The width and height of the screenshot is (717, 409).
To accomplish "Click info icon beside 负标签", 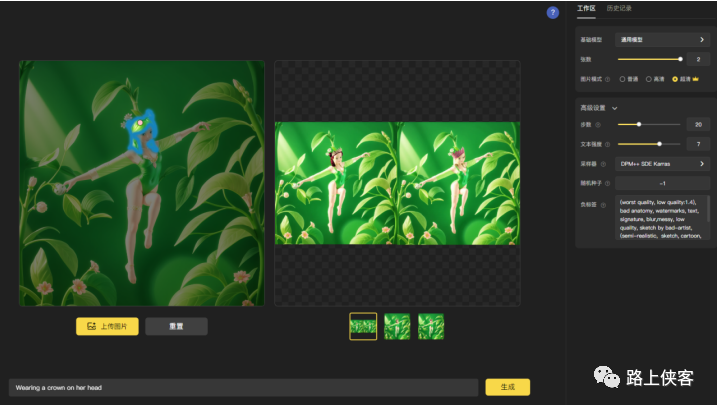I will pyautogui.click(x=603, y=205).
